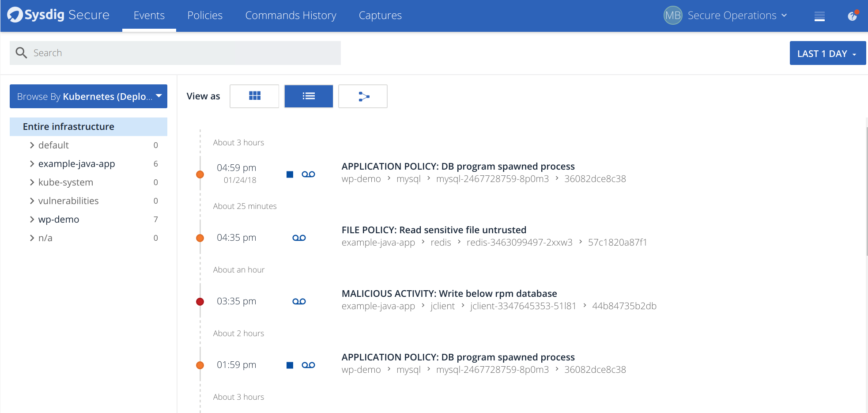Image resolution: width=868 pixels, height=413 pixels.
Task: Click orange severity dot for 04:35 pm event
Action: point(200,238)
